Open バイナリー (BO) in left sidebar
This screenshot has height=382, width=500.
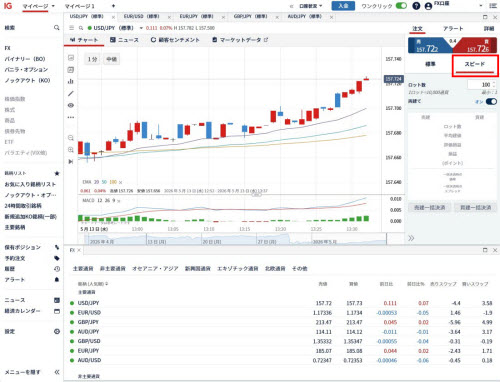[x=25, y=59]
